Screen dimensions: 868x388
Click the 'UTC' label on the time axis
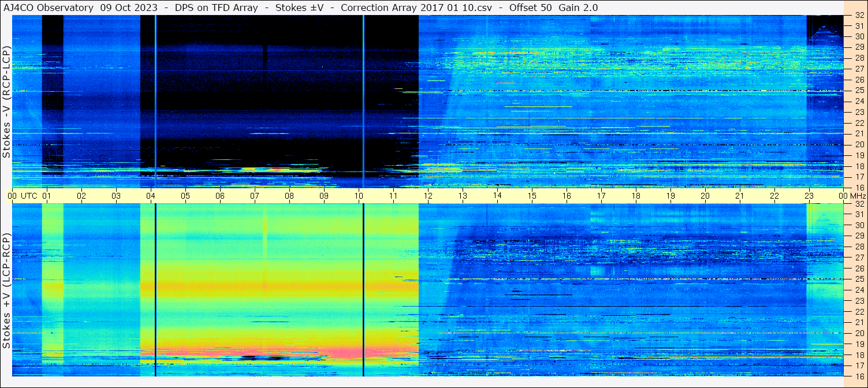(29, 196)
